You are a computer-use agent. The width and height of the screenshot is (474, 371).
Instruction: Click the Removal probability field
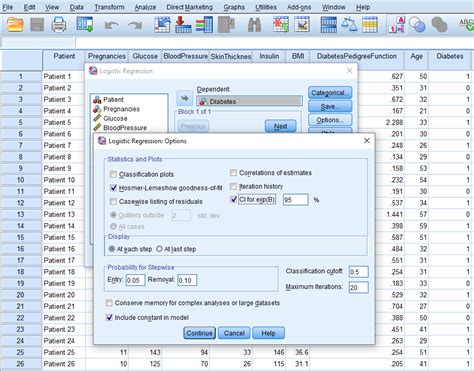[187, 280]
